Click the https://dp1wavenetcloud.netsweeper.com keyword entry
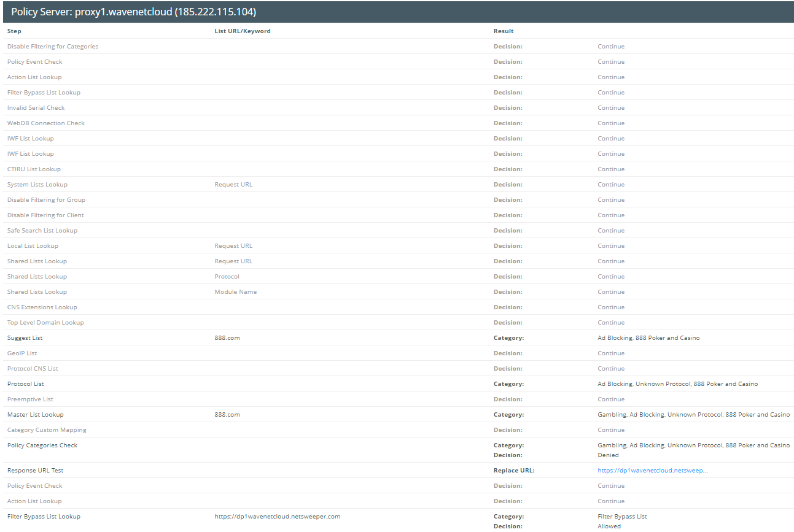Image resolution: width=794 pixels, height=532 pixels. [277, 517]
